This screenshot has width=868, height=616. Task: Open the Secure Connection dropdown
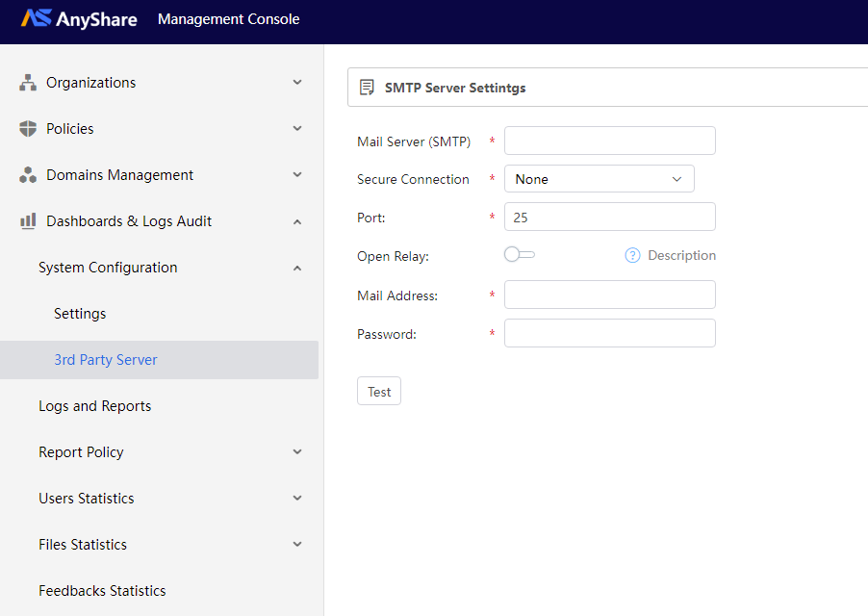click(x=599, y=179)
